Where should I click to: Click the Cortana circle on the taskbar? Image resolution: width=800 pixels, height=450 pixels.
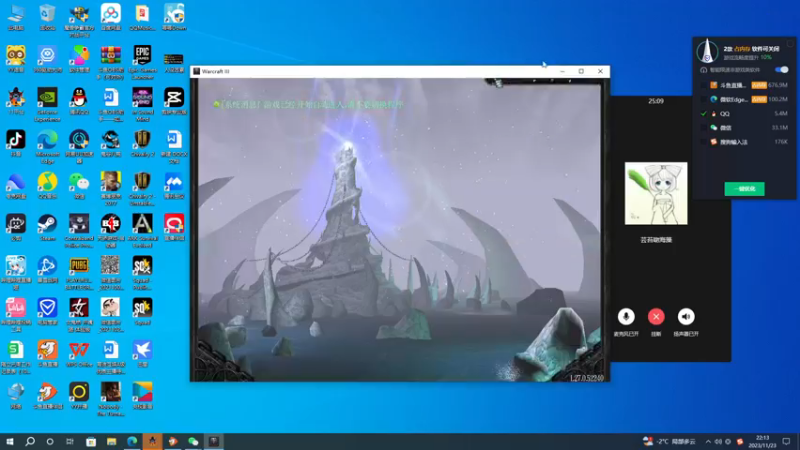coord(50,441)
